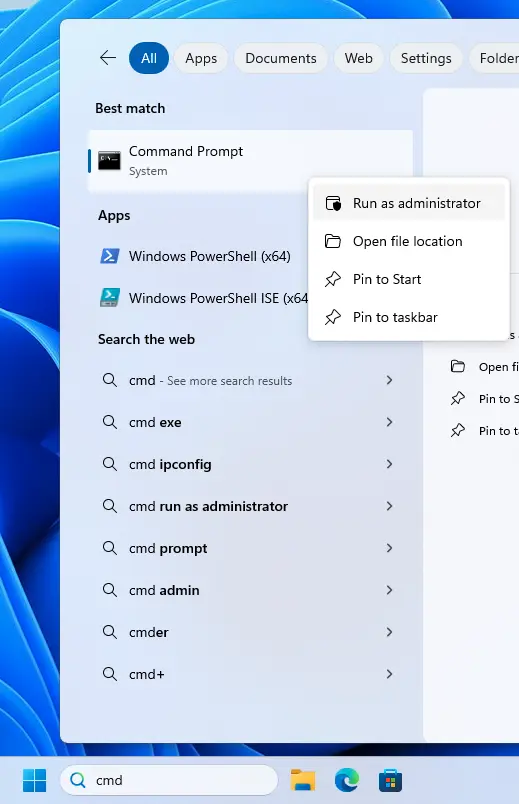
Task: Click the search icon beside 'cmd+'
Action: pos(110,675)
